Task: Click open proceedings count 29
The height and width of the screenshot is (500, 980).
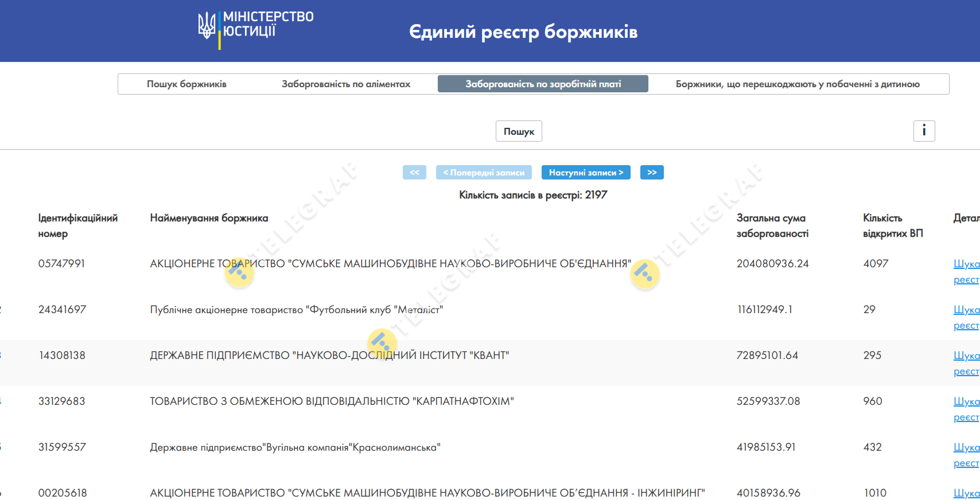Action: [x=869, y=310]
